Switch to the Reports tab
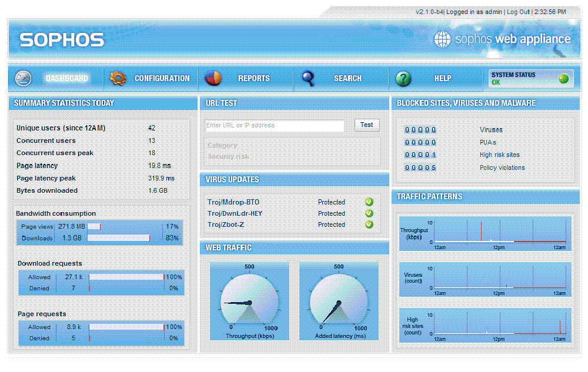This screenshot has width=588, height=372. tap(246, 78)
